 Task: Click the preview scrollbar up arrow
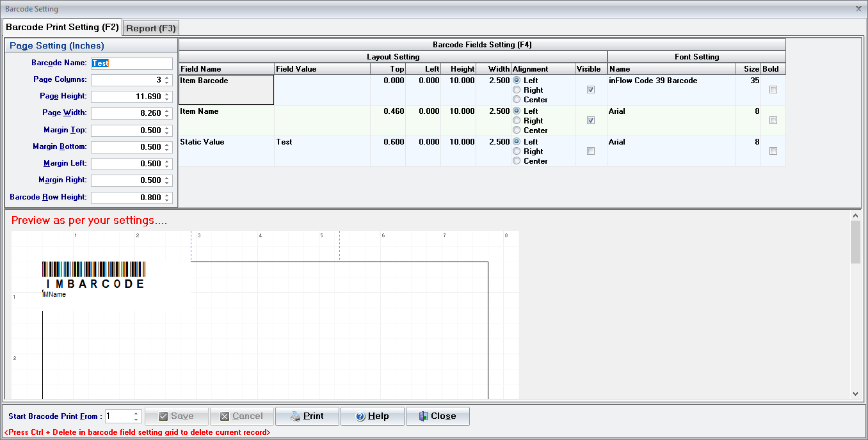[x=856, y=216]
